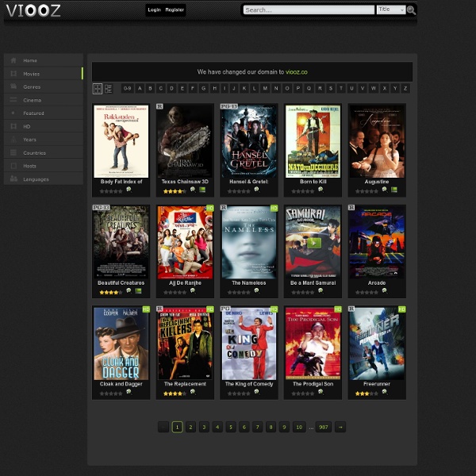Screen dimensions: 476x476
Task: Jump to last page 987
Action: (x=324, y=427)
